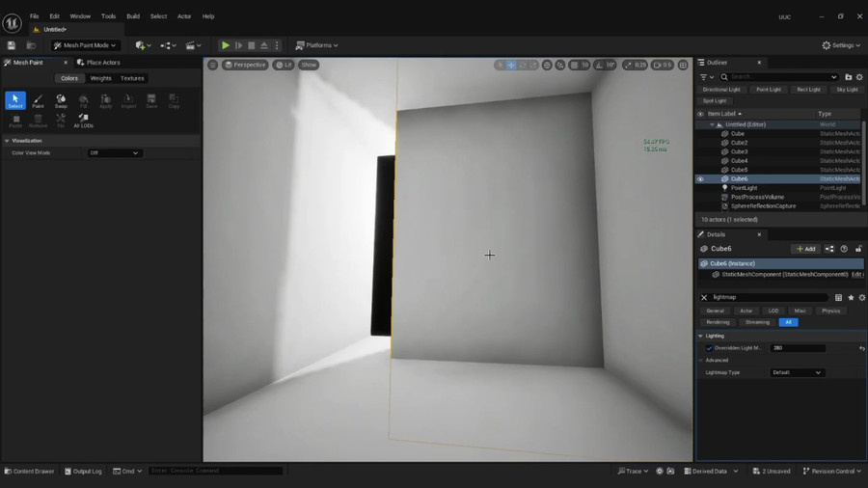Show only favorites via the star icon

pos(851,298)
